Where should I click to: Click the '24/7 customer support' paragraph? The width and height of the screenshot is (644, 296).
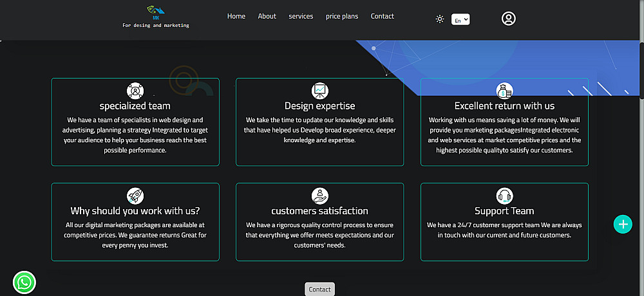pyautogui.click(x=504, y=230)
